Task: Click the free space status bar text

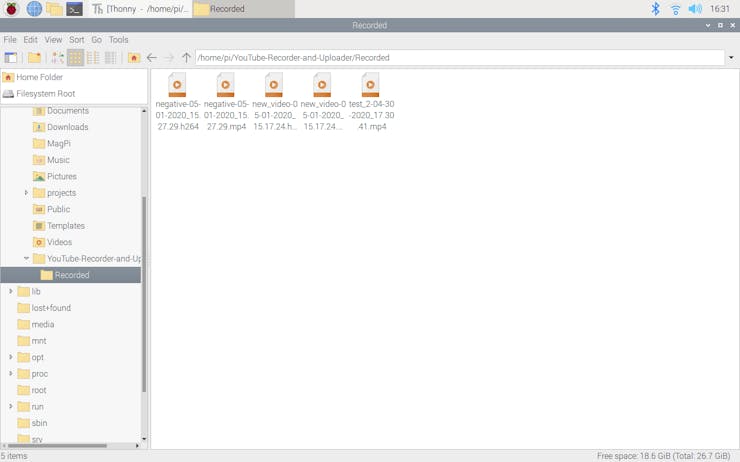Action: tap(664, 456)
